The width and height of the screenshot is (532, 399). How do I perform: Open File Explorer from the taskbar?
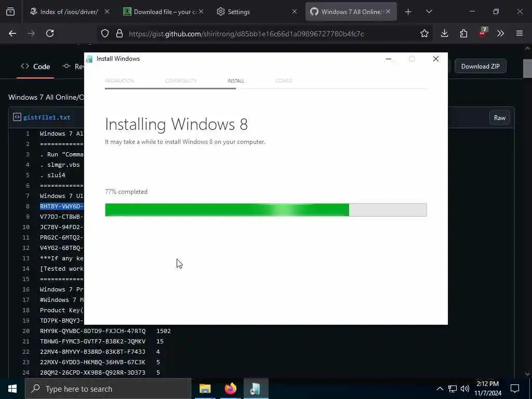[x=205, y=389]
